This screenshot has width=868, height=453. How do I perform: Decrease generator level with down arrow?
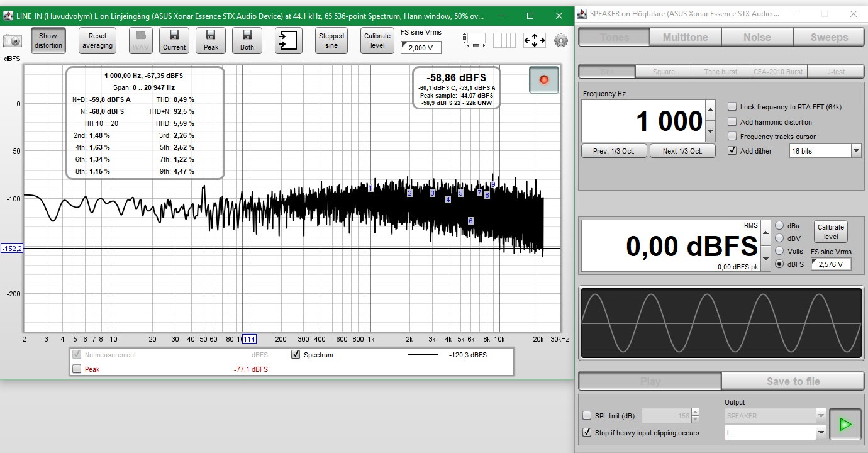point(765,259)
